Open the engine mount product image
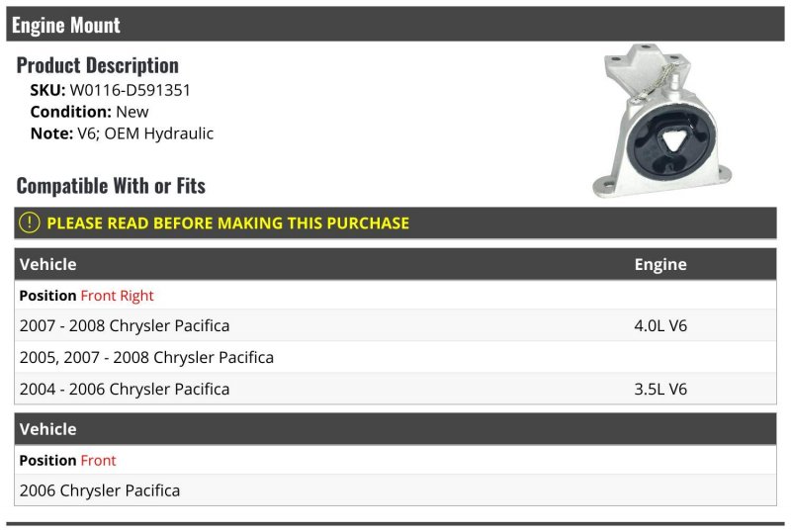 pos(661,120)
